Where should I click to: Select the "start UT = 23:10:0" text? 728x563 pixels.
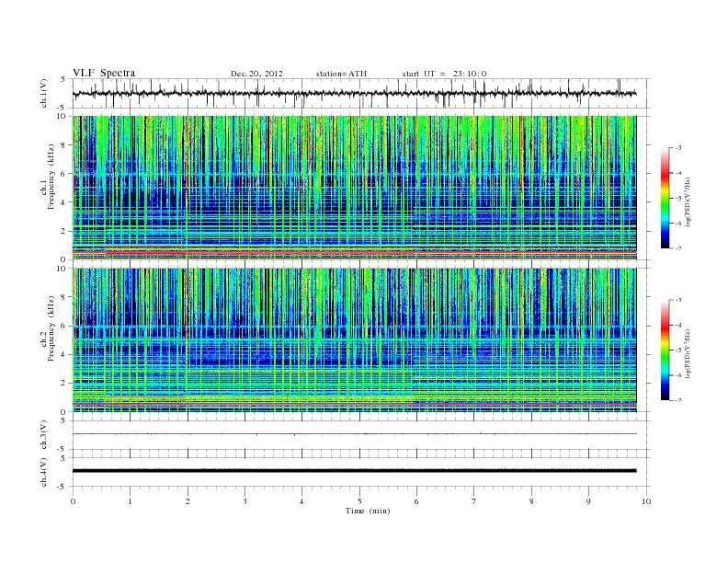tap(444, 74)
